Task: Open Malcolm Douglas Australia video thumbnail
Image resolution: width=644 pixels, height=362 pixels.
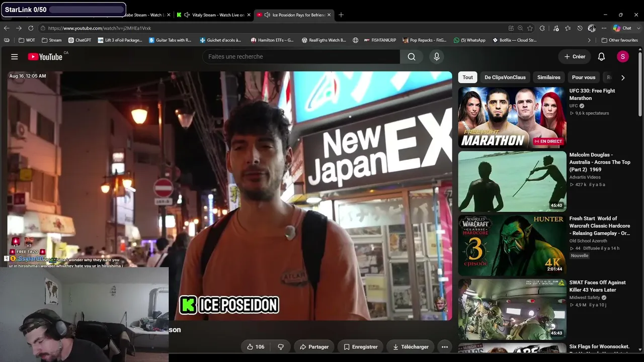Action: [x=512, y=182]
